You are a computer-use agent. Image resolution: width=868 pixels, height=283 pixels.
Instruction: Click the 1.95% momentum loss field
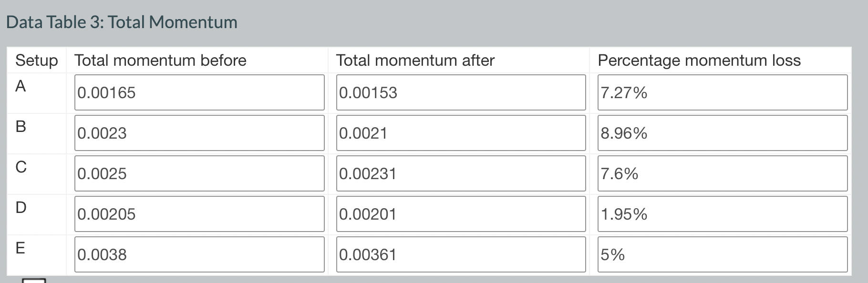722,214
